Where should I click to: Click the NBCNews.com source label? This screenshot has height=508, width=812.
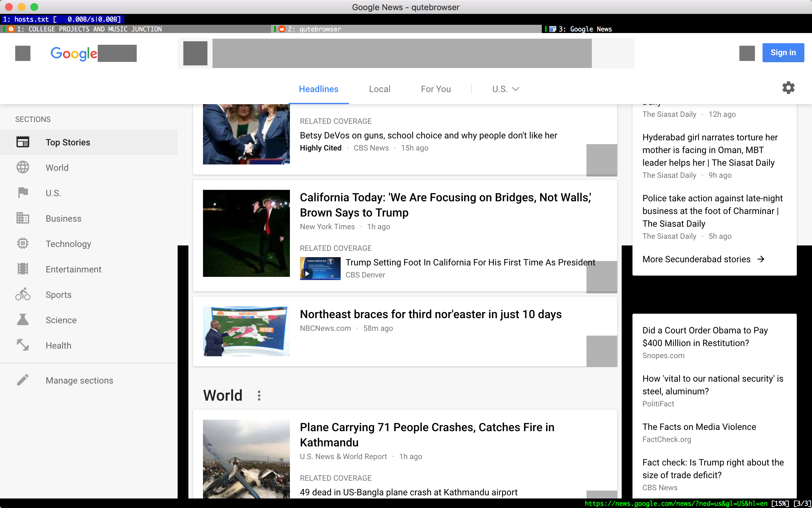tap(325, 328)
